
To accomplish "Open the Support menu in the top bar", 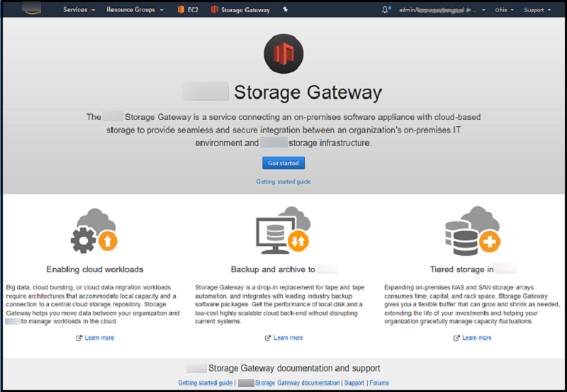I will (537, 10).
